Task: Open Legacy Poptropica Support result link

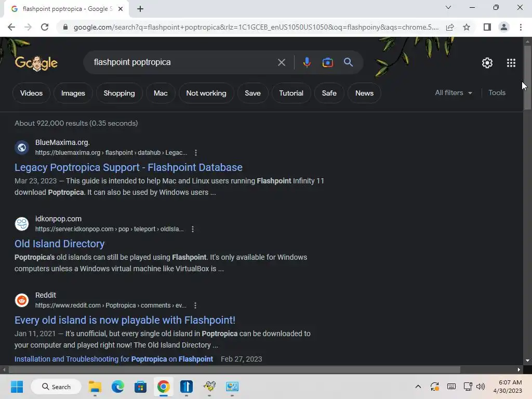Action: tap(128, 167)
